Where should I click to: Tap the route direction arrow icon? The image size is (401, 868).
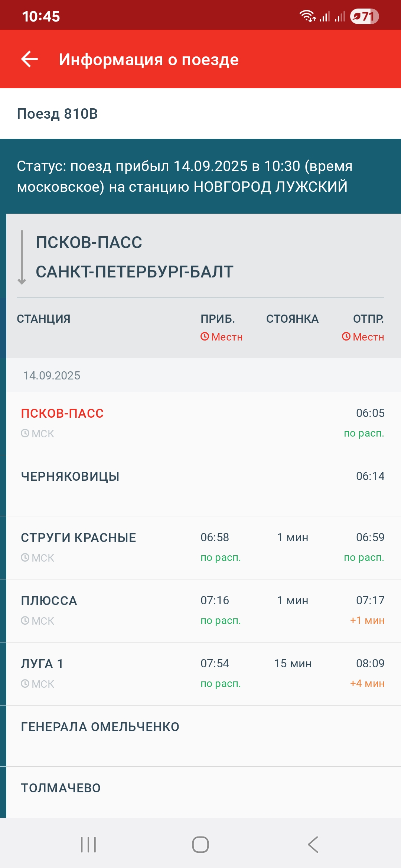(x=22, y=257)
